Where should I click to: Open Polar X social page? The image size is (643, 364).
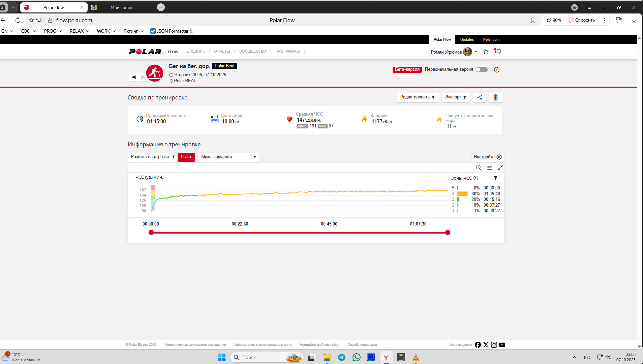tap(486, 345)
